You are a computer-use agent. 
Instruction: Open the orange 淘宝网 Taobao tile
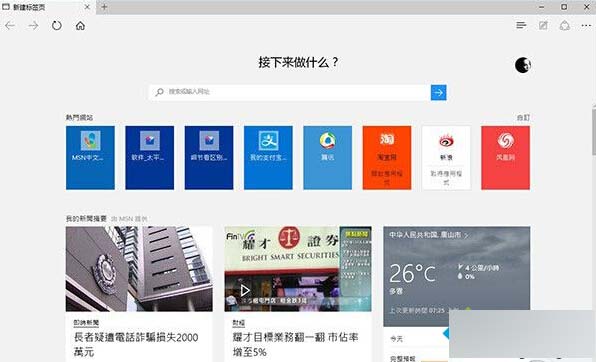point(387,157)
